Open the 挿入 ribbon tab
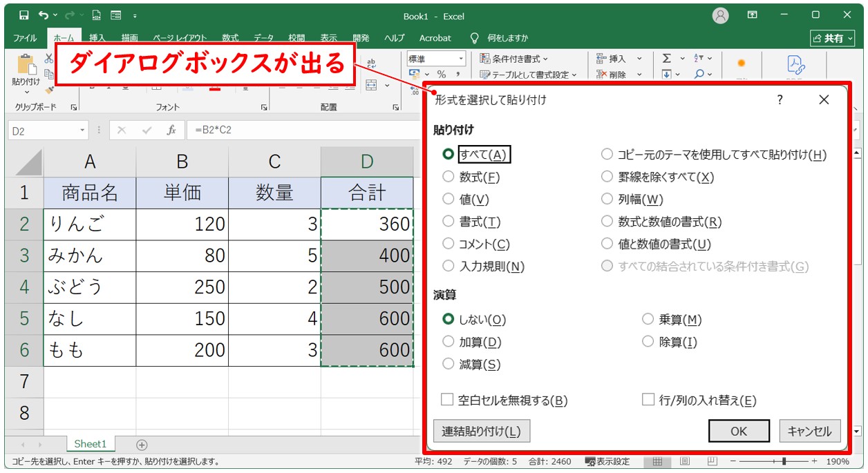 [x=97, y=38]
